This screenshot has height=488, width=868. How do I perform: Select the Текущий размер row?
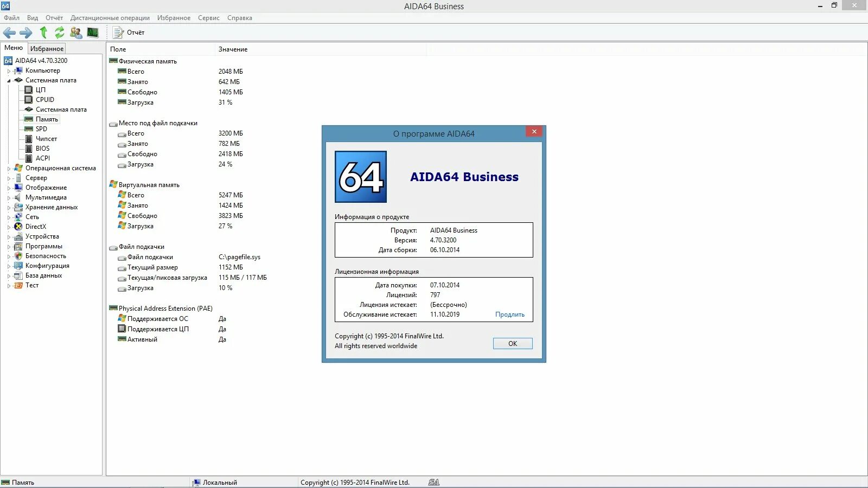(180, 267)
